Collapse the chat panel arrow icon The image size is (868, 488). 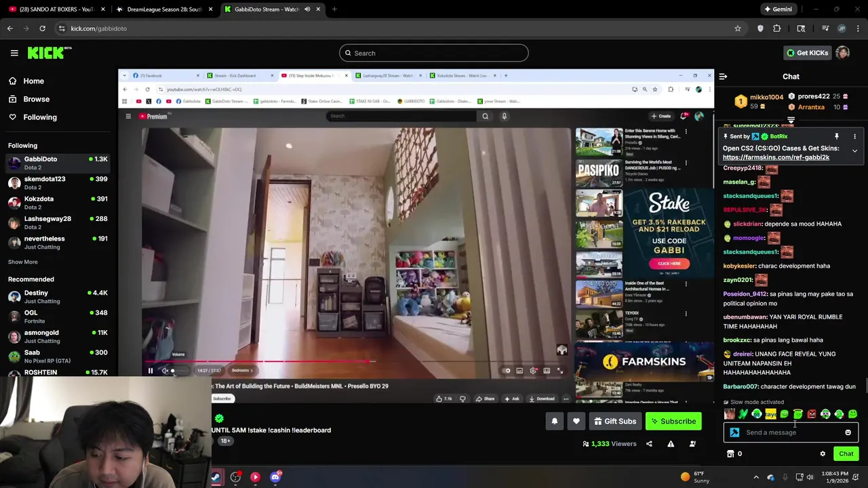(723, 77)
